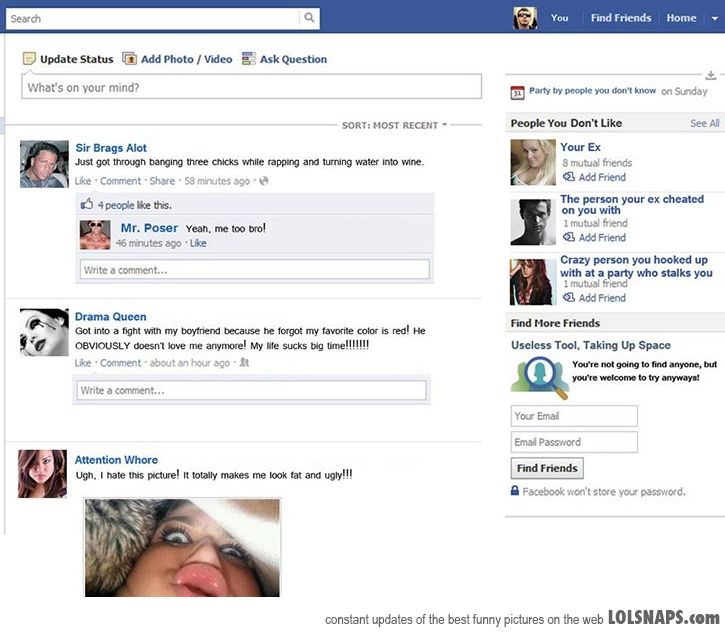725x637 pixels.
Task: Go to Home in the top navigation
Action: [681, 18]
